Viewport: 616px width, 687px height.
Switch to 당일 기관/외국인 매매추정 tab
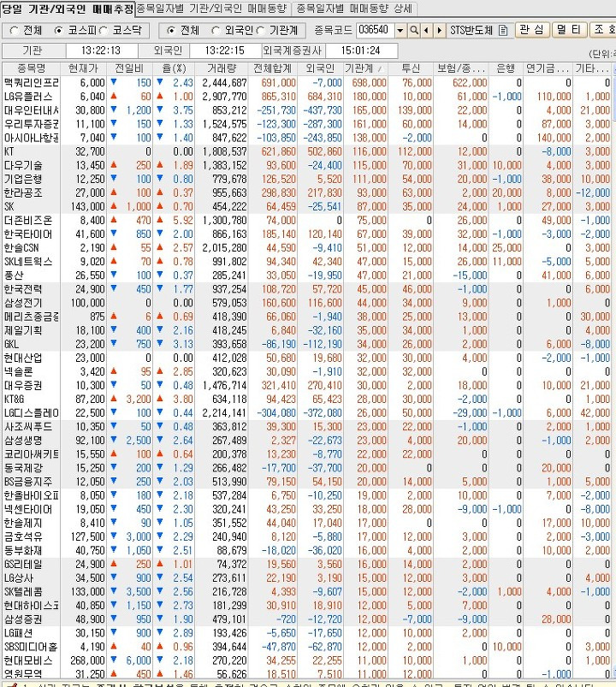click(x=68, y=9)
